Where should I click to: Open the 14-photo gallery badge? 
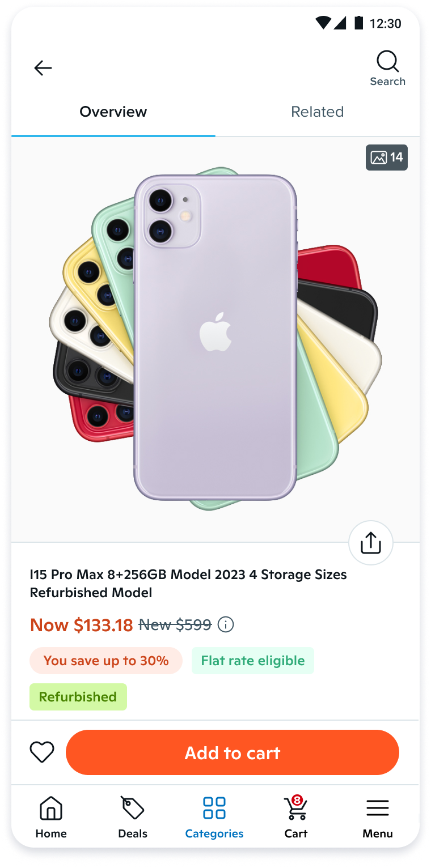point(387,158)
